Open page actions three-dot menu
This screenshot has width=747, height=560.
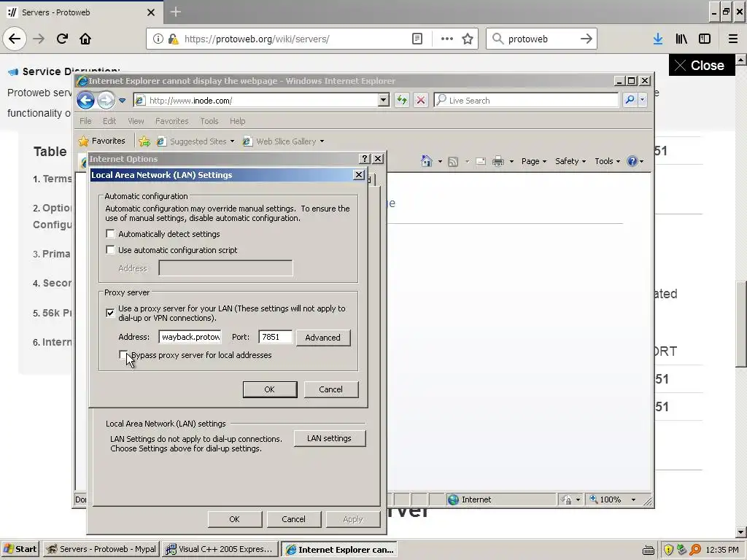447,39
